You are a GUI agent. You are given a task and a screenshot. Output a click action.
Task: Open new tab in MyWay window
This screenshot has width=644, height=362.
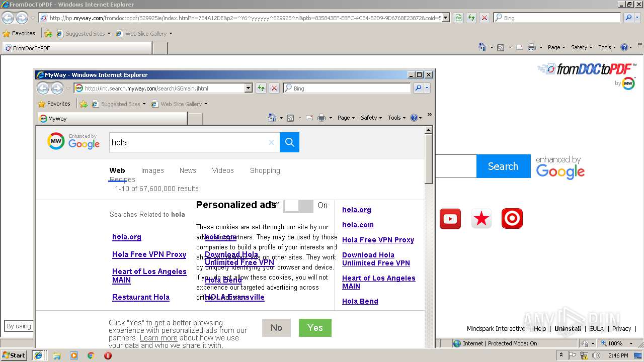point(196,119)
